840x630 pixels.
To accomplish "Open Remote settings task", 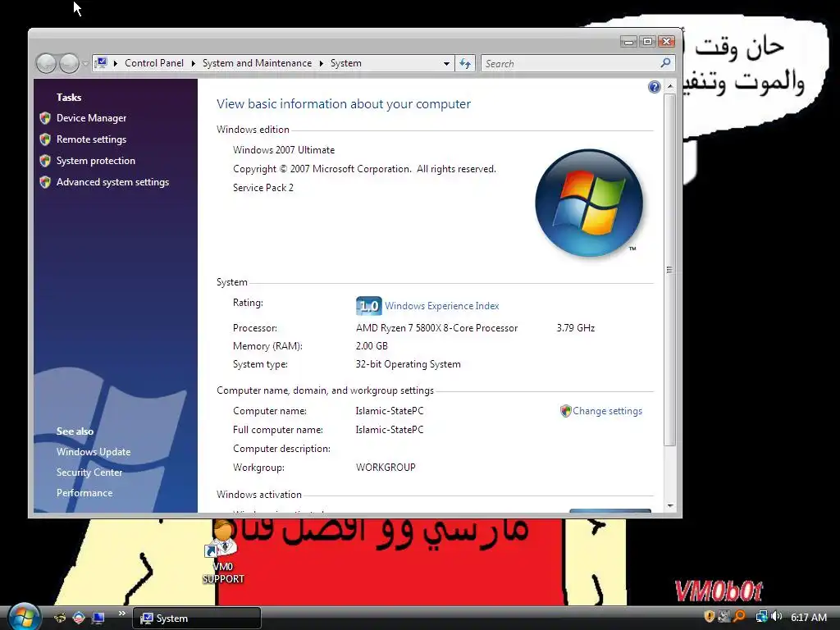I will pyautogui.click(x=92, y=139).
